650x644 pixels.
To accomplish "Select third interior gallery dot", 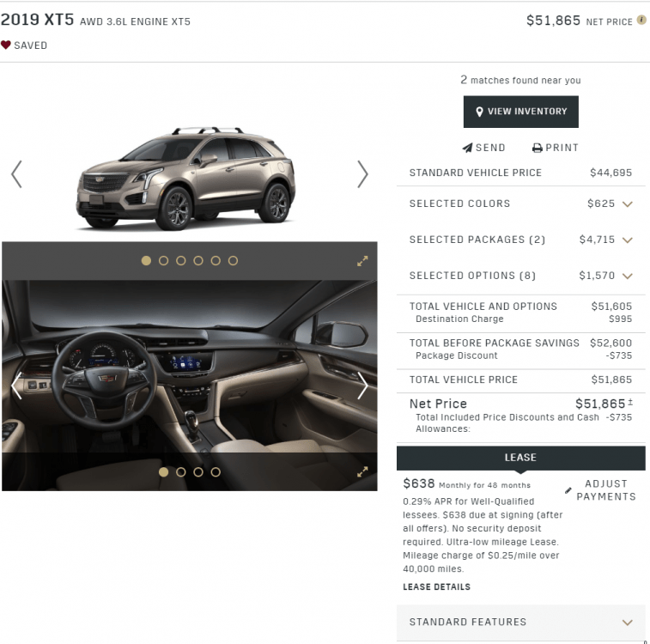I will [x=198, y=472].
